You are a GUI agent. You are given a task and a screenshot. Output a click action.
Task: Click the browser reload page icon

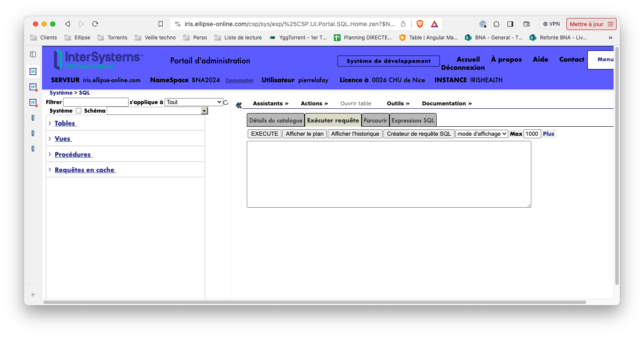click(95, 24)
